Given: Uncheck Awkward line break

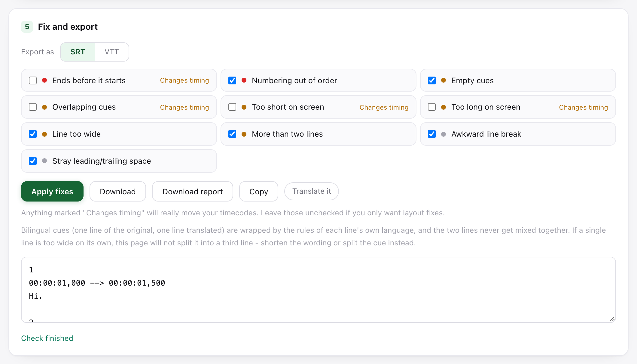Looking at the screenshot, I should [432, 134].
